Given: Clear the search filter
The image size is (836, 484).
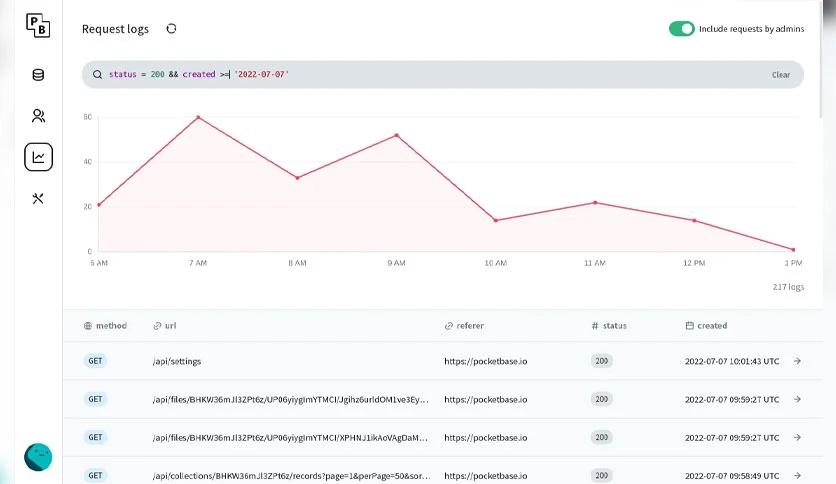Looking at the screenshot, I should click(x=781, y=75).
